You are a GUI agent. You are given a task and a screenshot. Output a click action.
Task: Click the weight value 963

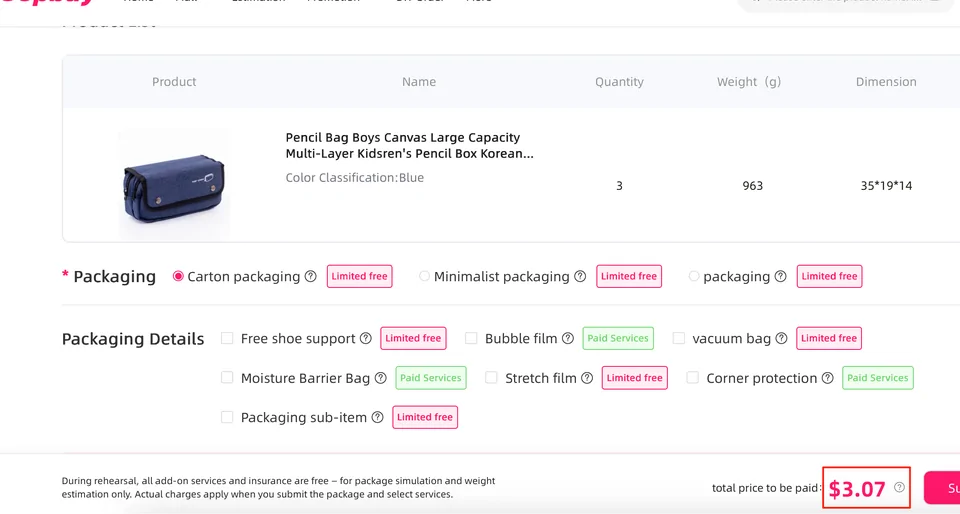tap(752, 186)
